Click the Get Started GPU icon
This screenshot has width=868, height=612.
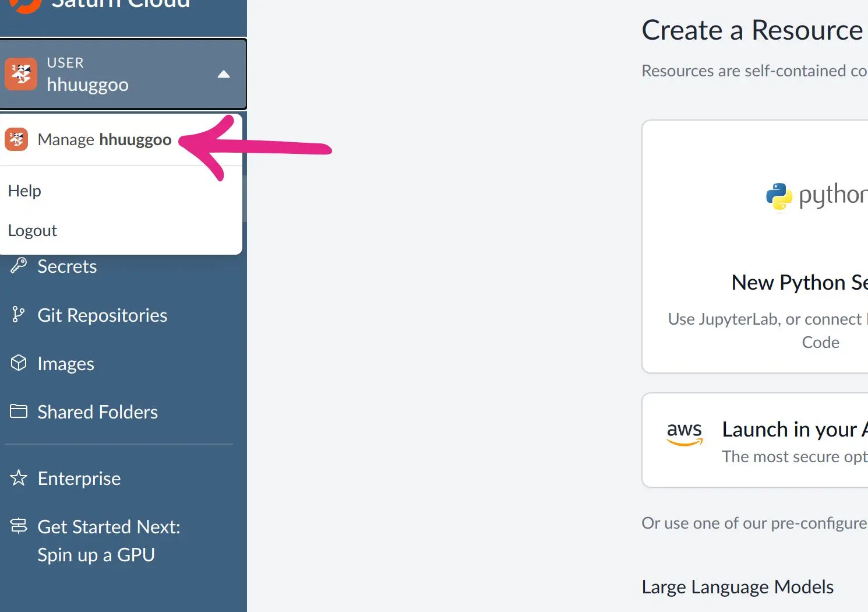[x=19, y=526]
